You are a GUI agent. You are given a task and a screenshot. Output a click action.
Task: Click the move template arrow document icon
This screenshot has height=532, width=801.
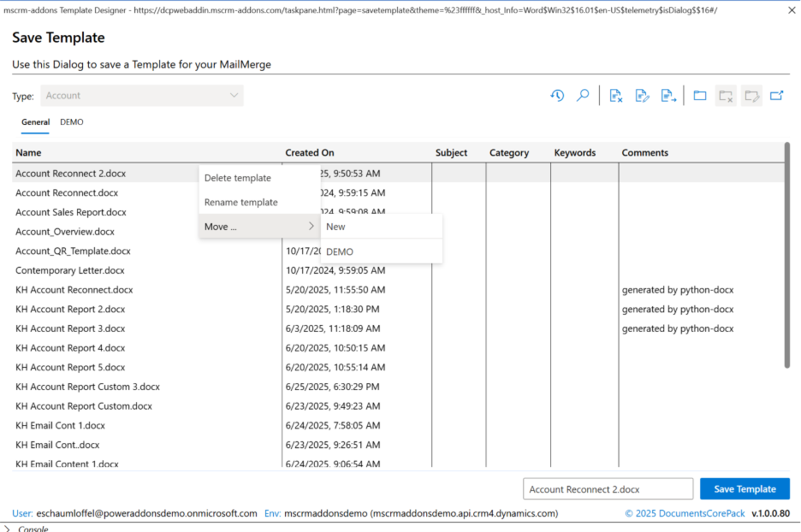pos(668,96)
